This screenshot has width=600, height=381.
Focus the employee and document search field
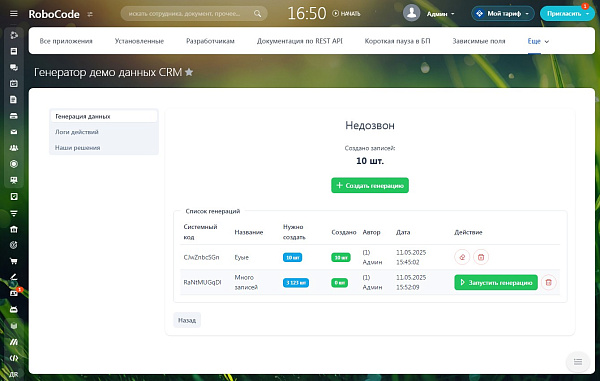click(188, 14)
